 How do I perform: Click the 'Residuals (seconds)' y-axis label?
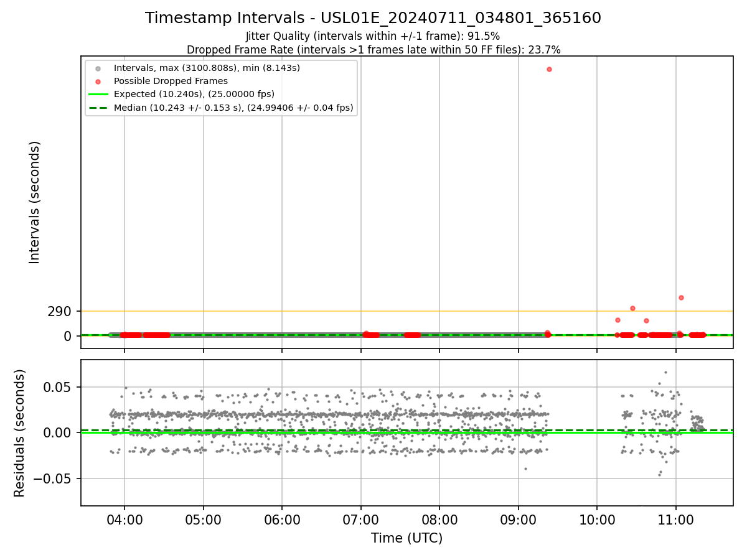pos(20,433)
